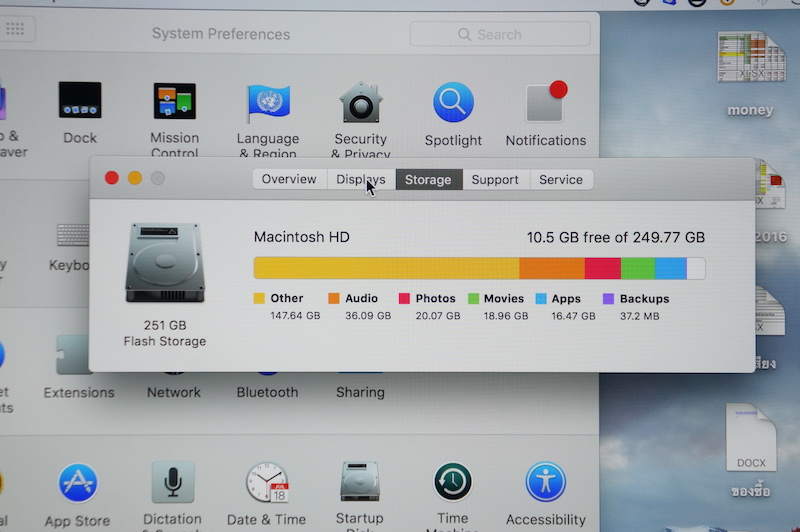Click the "147.64 GB" Other value

[295, 316]
